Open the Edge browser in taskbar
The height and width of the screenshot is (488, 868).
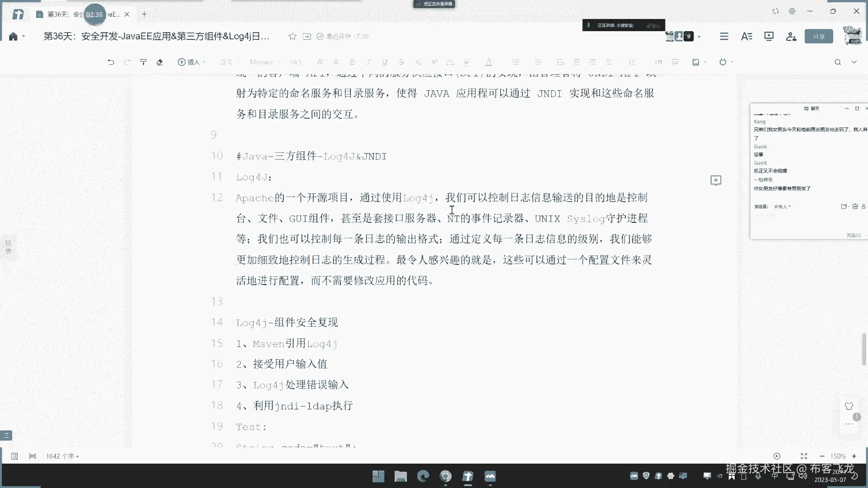(x=423, y=476)
